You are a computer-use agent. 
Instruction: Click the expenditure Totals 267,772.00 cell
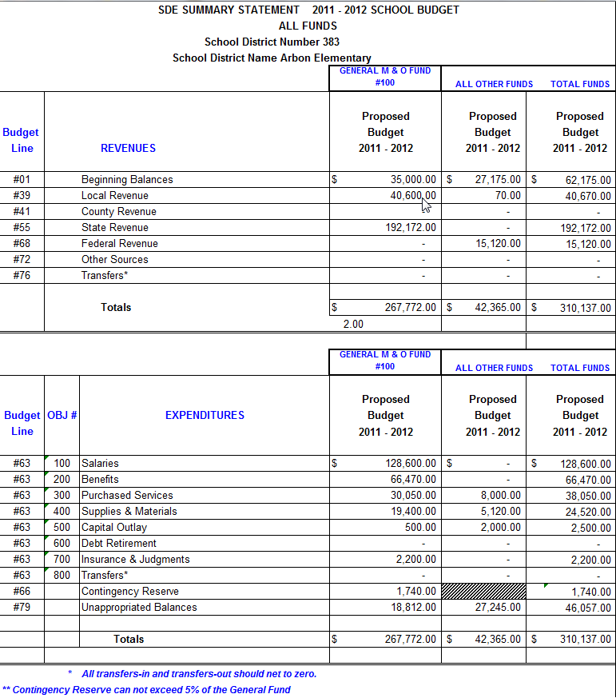coord(385,640)
